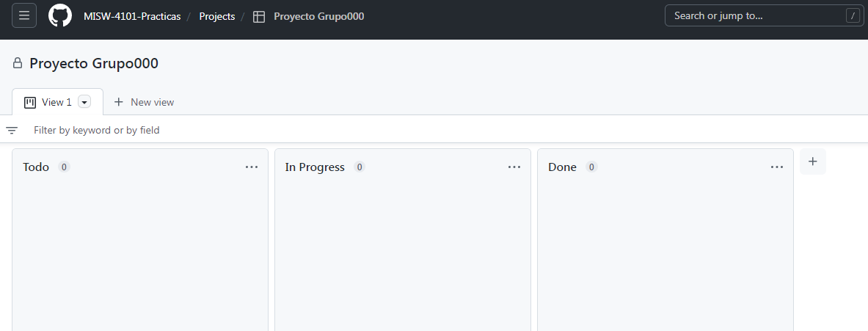Add a new column with plus icon
Image resolution: width=868 pixels, height=331 pixels.
[x=813, y=161]
